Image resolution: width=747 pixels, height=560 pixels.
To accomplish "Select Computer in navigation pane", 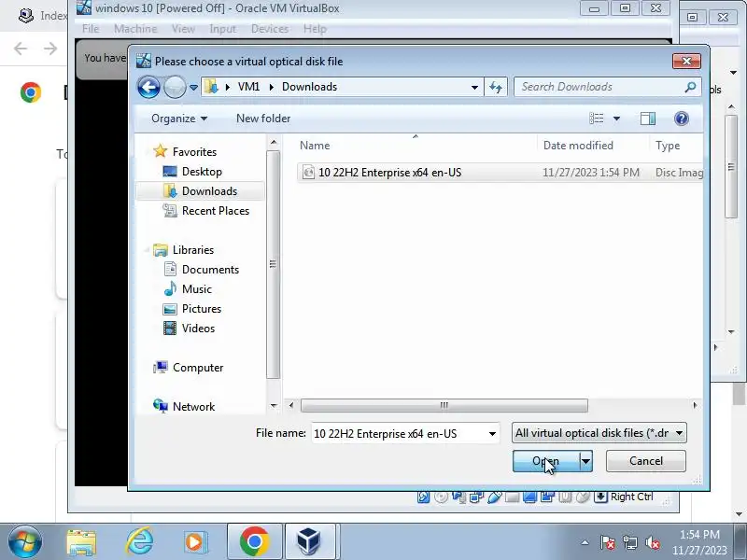I will [x=198, y=368].
